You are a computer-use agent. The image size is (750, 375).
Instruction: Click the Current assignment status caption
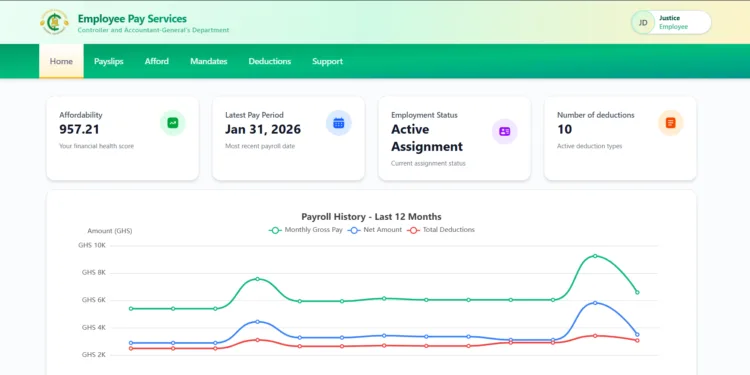pyautogui.click(x=428, y=164)
